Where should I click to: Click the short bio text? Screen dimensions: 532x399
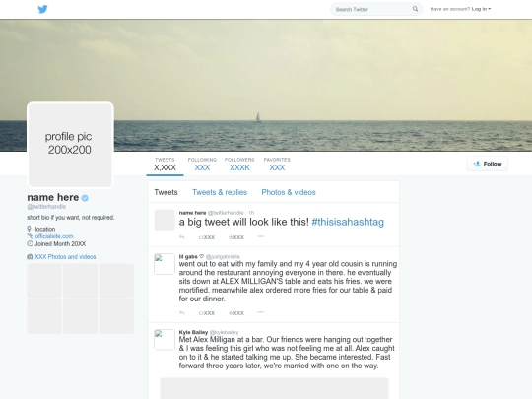point(71,218)
